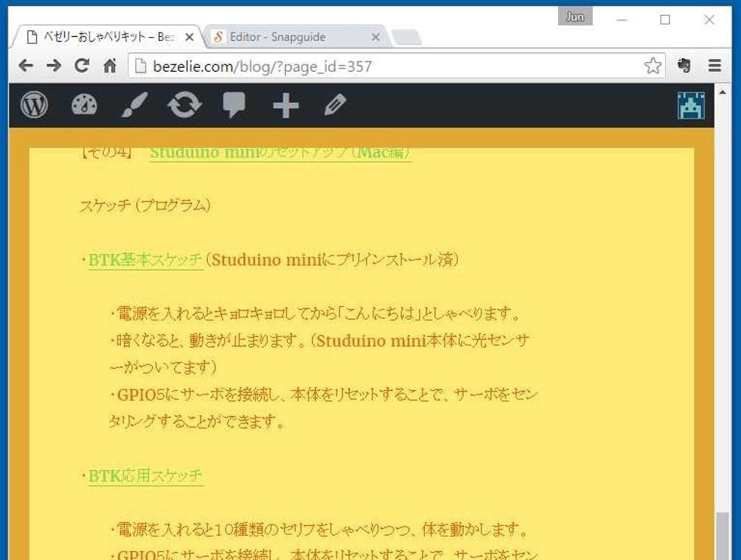Open the BTK基本スケッチ link

[145, 260]
